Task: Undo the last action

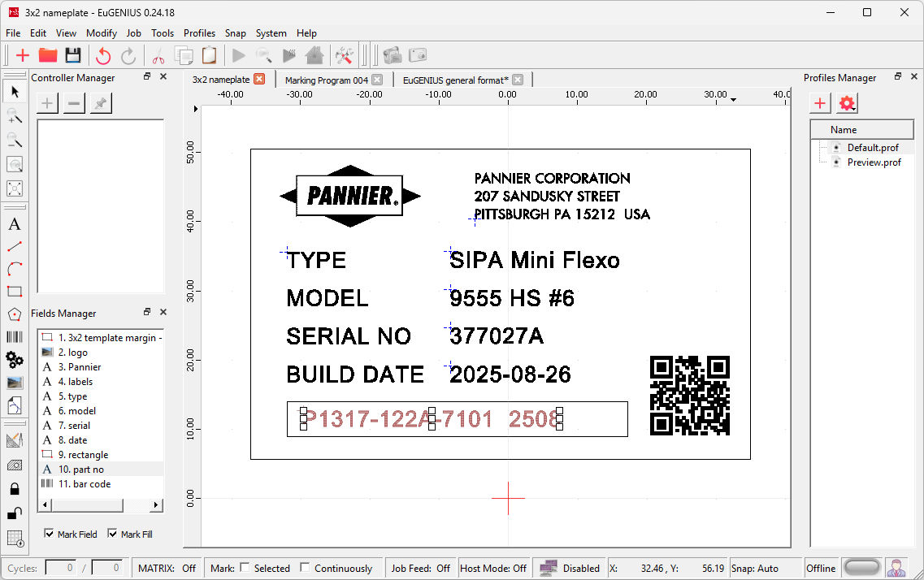Action: tap(103, 55)
